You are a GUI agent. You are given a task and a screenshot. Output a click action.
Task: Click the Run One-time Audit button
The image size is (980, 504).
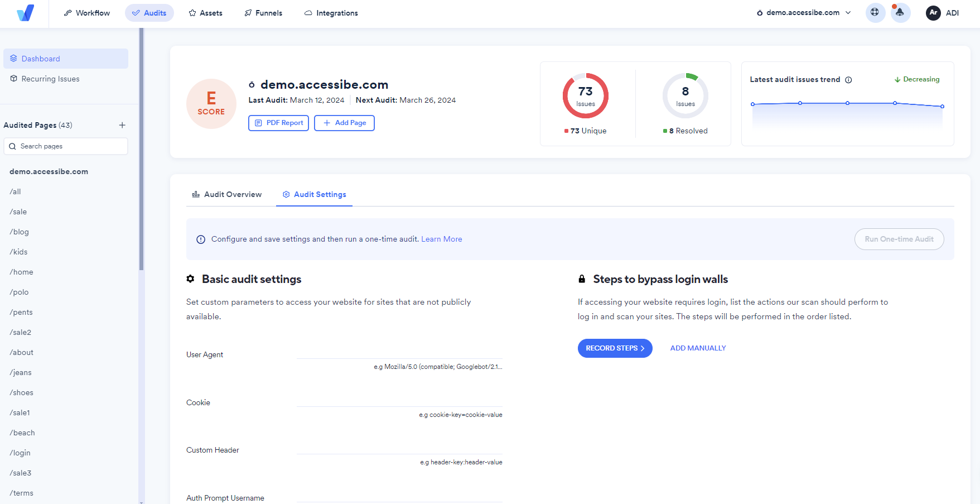899,239
